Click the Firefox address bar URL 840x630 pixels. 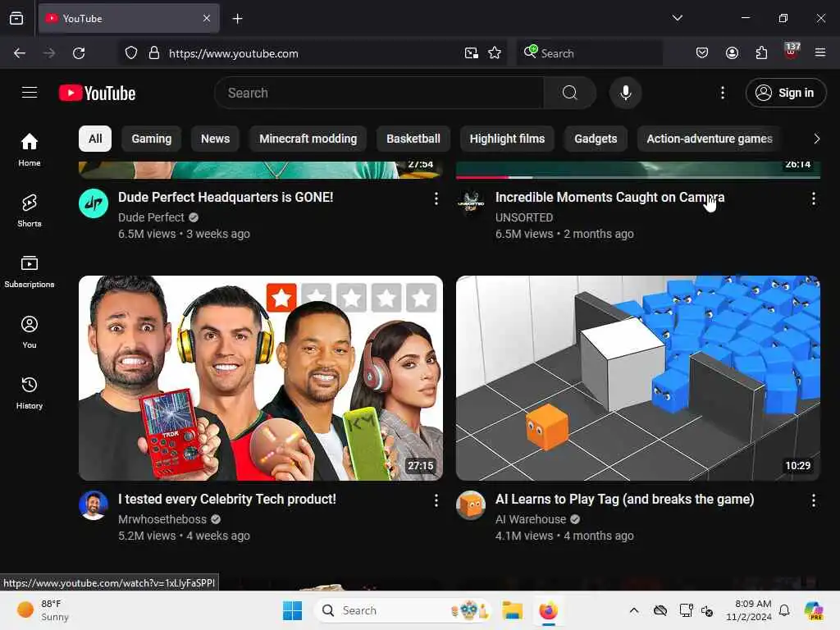tap(234, 53)
